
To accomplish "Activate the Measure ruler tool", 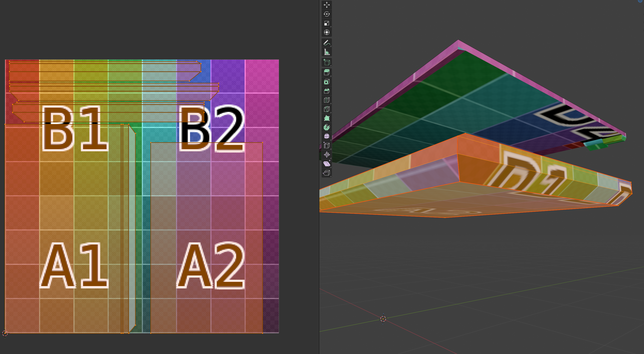I will tap(327, 52).
